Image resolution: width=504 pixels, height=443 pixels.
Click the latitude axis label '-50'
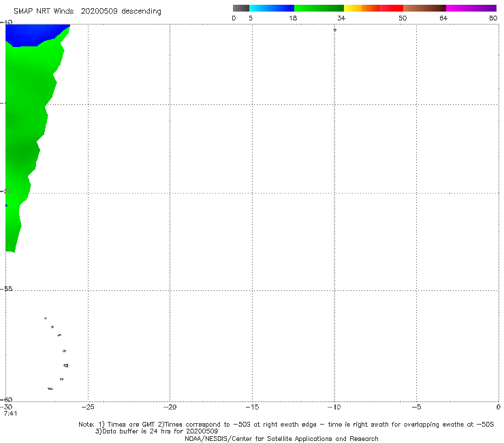[x=6, y=191]
